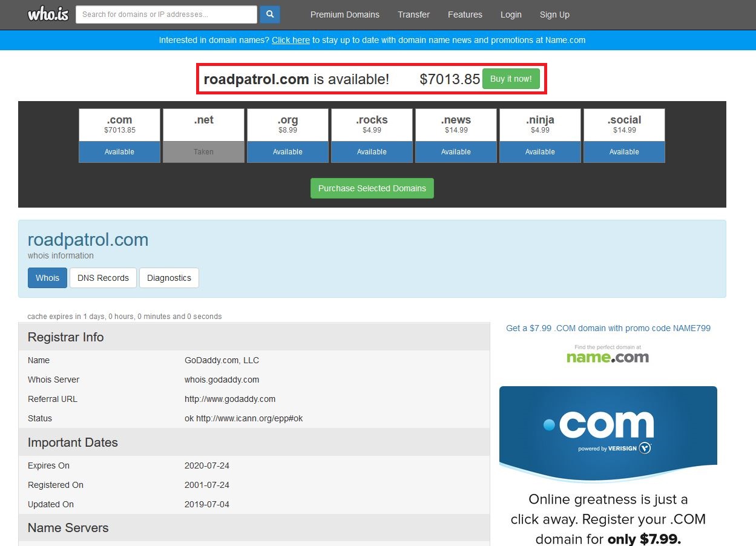The height and width of the screenshot is (546, 756).
Task: Click the '$7013.85' price in banner
Action: click(x=450, y=79)
